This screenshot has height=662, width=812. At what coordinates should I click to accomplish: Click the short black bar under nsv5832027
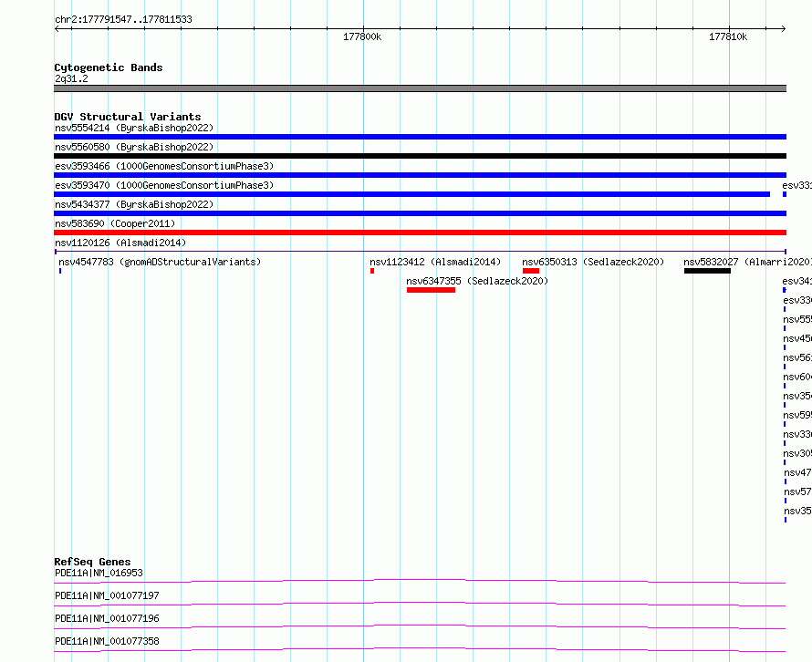pos(707,271)
